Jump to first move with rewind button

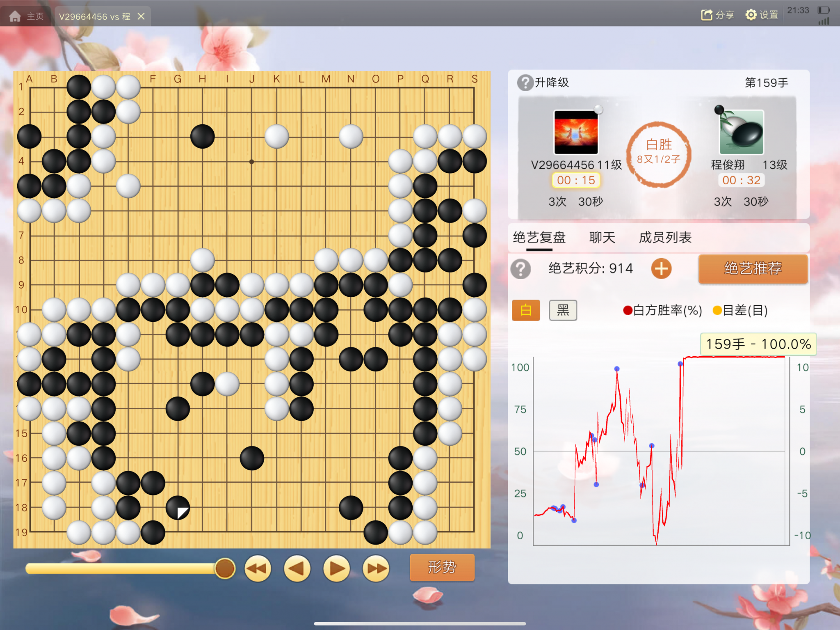pos(258,568)
